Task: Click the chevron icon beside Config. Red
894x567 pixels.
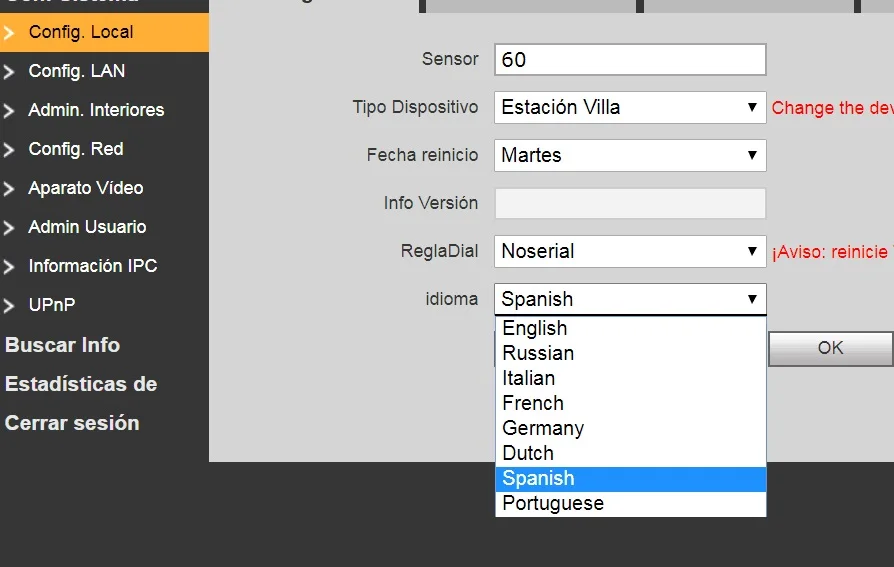Action: point(9,149)
